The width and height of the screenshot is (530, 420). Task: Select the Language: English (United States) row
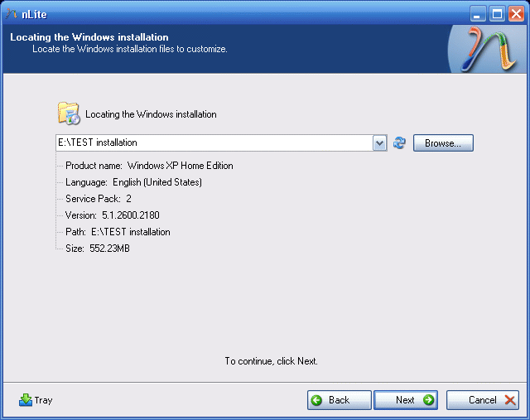click(133, 182)
